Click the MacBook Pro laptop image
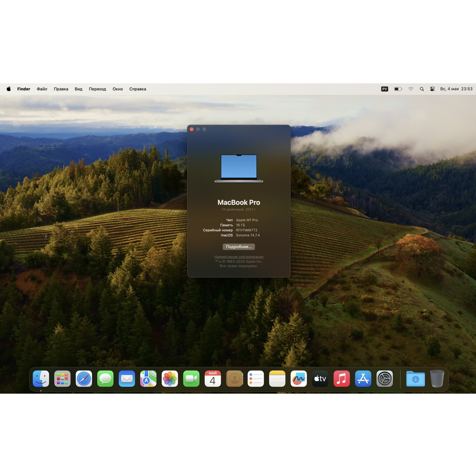The height and width of the screenshot is (476, 476). [238, 169]
